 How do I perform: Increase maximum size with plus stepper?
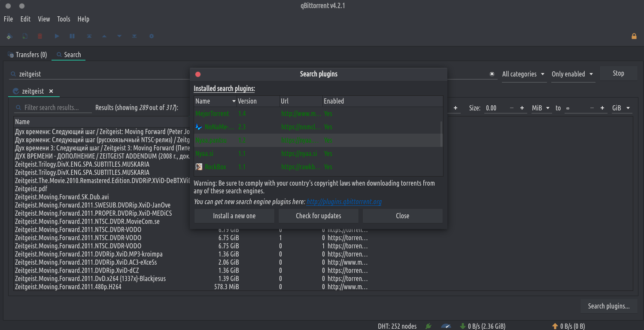pyautogui.click(x=602, y=108)
